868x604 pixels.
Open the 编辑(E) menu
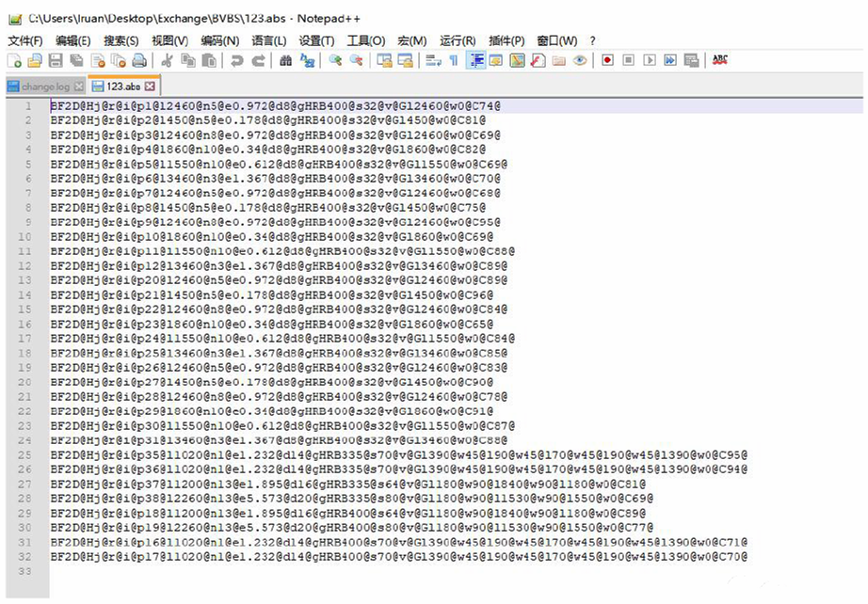click(73, 41)
